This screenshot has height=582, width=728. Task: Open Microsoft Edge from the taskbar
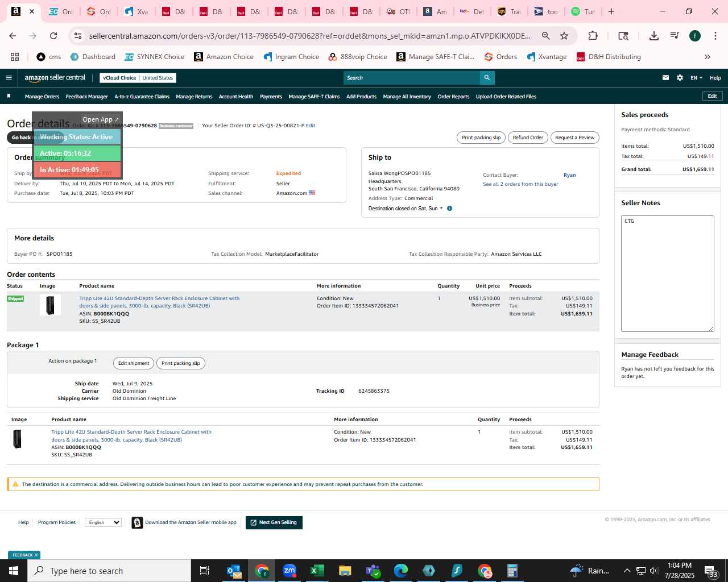click(x=401, y=571)
